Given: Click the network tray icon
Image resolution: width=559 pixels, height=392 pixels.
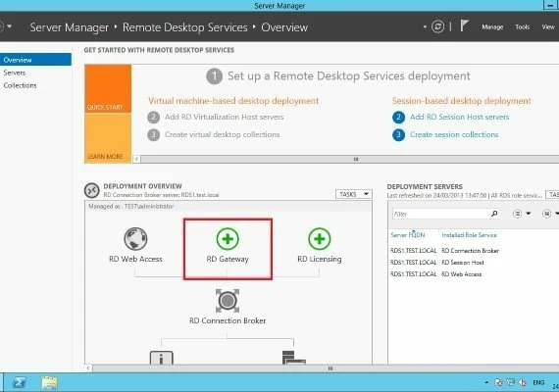Looking at the screenshot, I should pos(511,382).
